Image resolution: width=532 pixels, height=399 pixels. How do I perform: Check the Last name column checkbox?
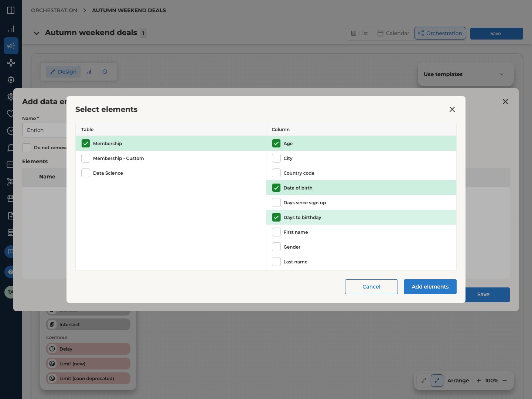[x=276, y=262]
